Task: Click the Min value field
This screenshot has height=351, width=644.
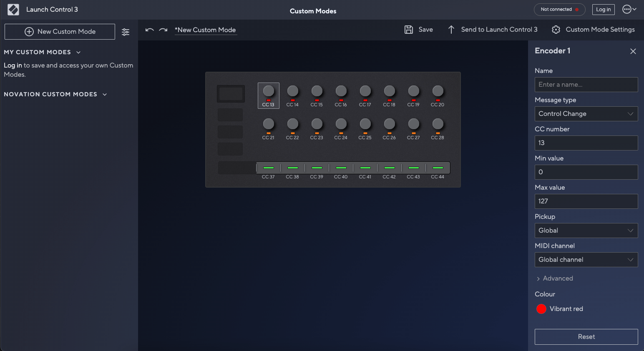Action: click(586, 172)
